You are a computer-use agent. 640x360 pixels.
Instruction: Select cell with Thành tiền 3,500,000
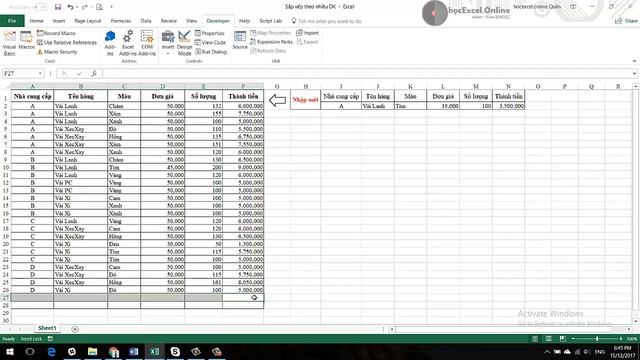click(x=508, y=106)
